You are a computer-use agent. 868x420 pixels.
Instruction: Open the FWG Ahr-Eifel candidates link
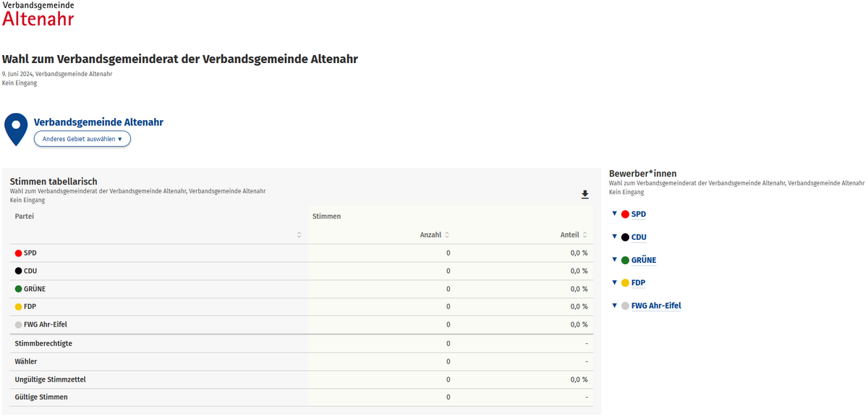pos(656,306)
